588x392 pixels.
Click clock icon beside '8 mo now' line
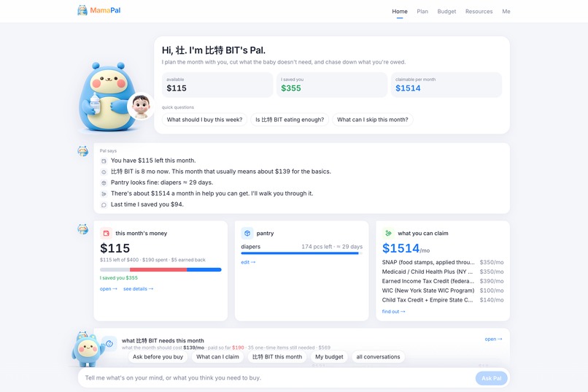(x=104, y=172)
